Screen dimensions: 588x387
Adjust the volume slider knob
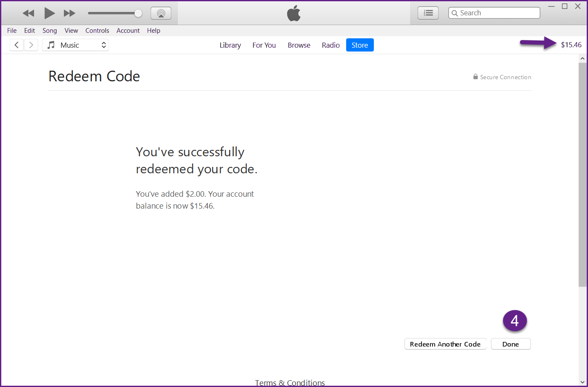point(138,13)
